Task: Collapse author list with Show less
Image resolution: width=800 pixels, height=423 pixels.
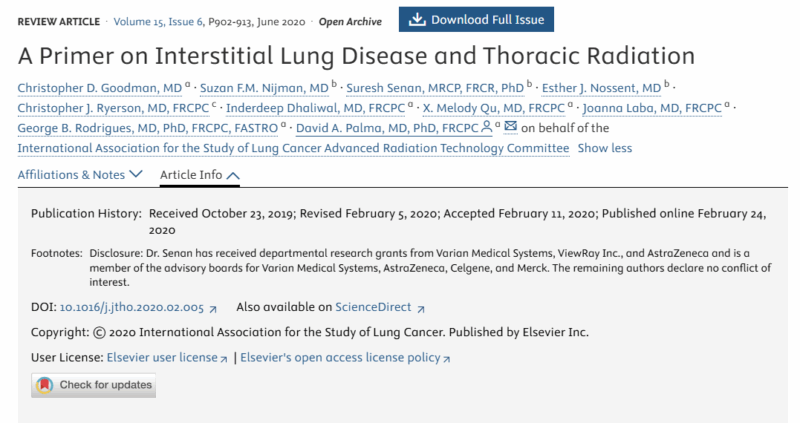Action: click(605, 148)
